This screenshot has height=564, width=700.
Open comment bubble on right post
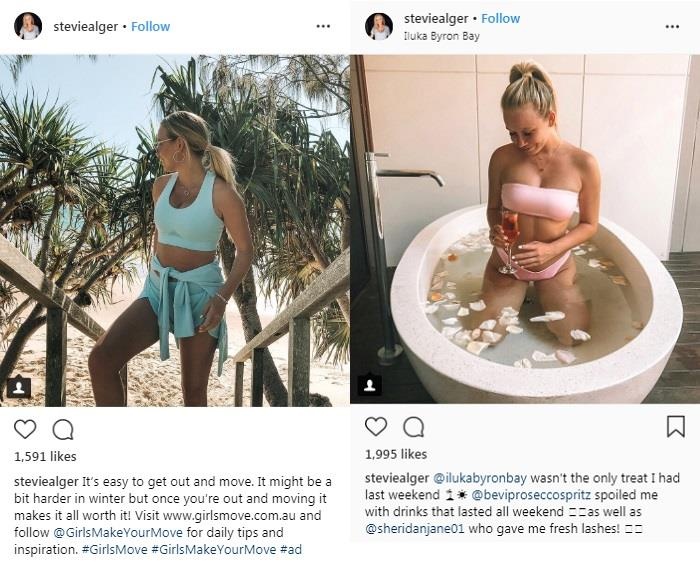click(x=413, y=427)
